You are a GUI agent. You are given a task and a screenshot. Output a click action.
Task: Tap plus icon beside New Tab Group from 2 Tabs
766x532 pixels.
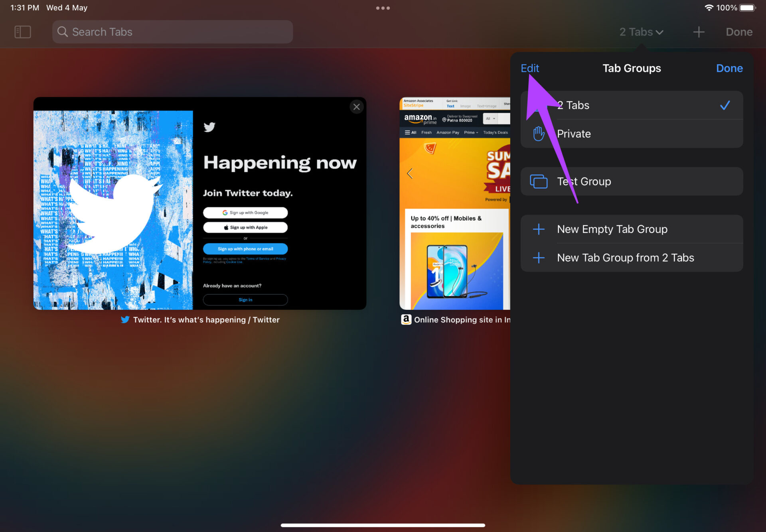coord(539,258)
